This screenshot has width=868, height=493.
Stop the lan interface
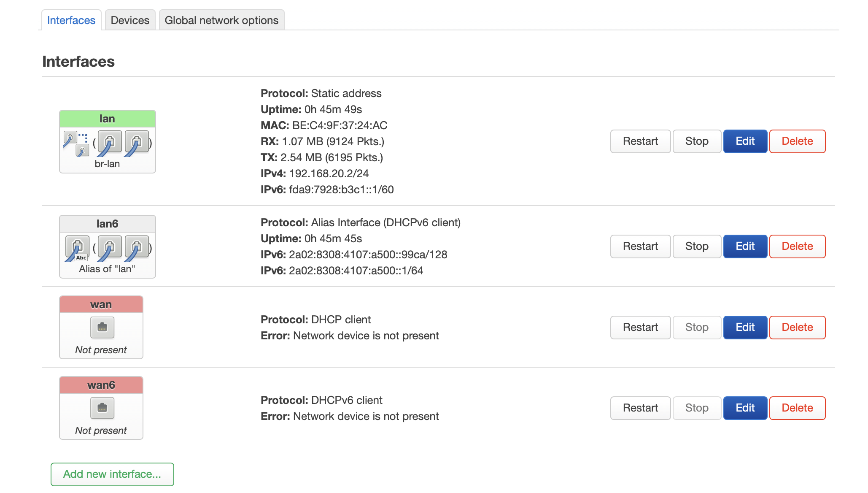tap(697, 141)
